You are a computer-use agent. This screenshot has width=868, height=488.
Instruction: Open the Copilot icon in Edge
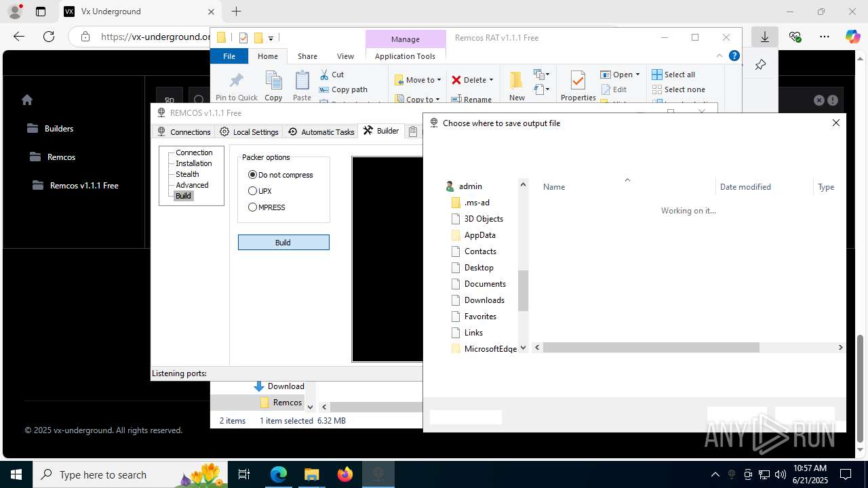852,37
